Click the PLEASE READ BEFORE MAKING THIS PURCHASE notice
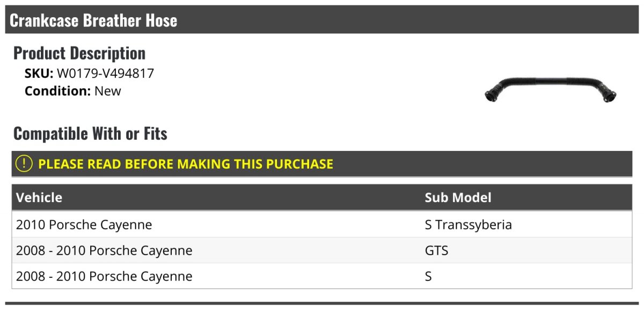 186,164
